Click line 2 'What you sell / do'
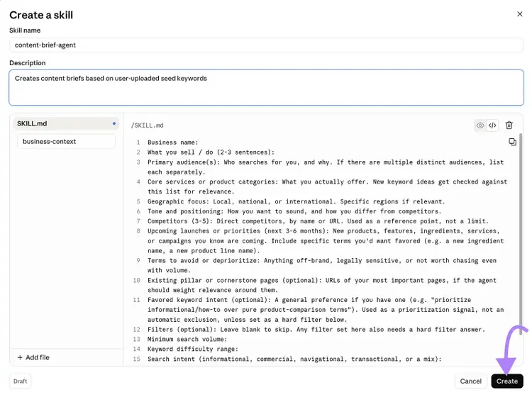The width and height of the screenshot is (532, 397). (179, 152)
